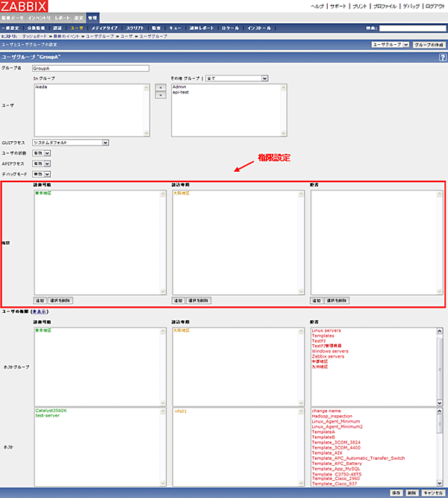Click the ログアウト link
The width and height of the screenshot is (448, 498).
[x=435, y=7]
